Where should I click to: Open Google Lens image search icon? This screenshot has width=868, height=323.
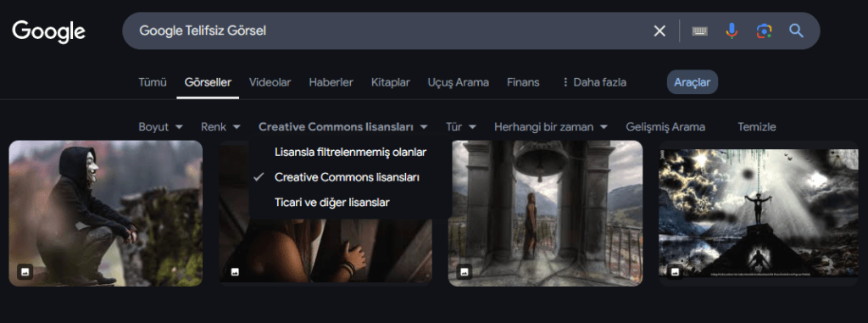(x=764, y=31)
